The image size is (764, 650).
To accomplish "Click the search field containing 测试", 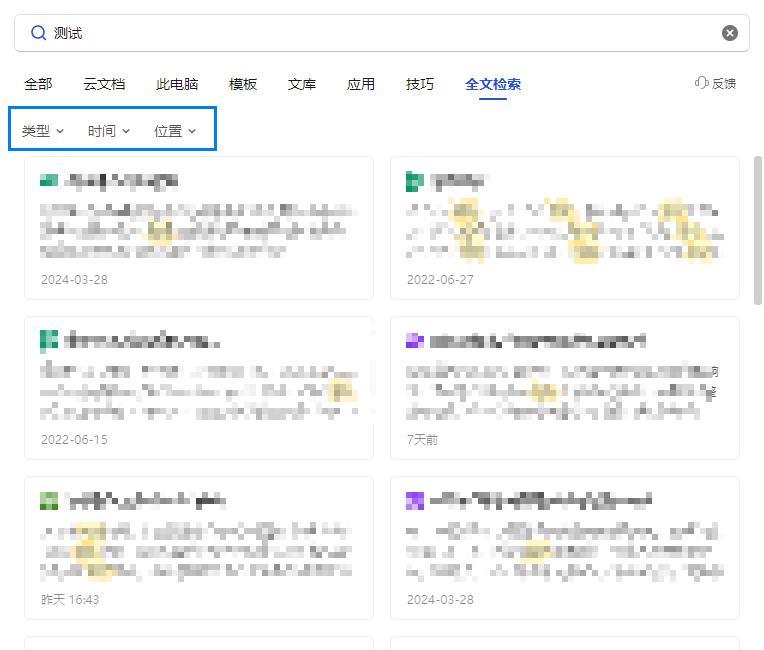I will 380,33.
